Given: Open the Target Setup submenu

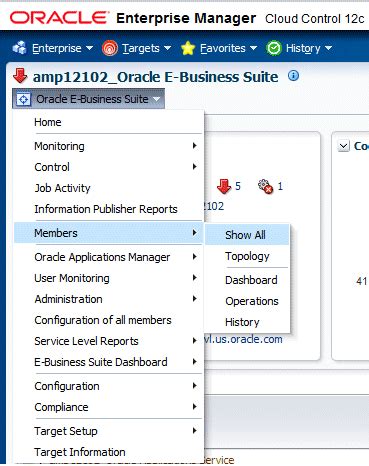Looking at the screenshot, I should click(x=108, y=431).
